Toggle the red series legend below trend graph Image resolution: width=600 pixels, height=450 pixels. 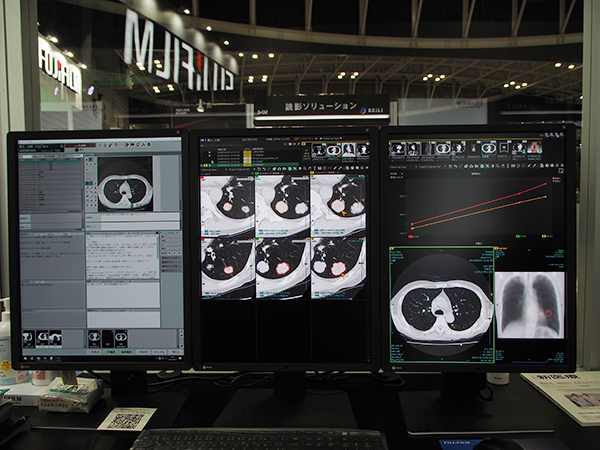tap(413, 238)
